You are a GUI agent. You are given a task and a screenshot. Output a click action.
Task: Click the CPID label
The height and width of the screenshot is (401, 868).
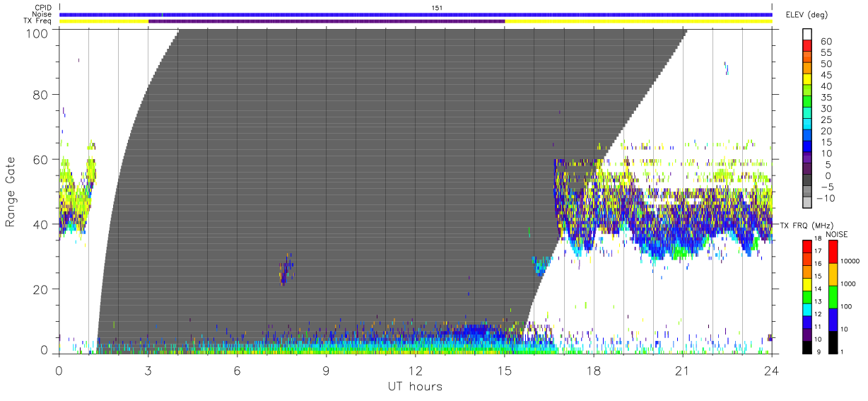(x=43, y=8)
